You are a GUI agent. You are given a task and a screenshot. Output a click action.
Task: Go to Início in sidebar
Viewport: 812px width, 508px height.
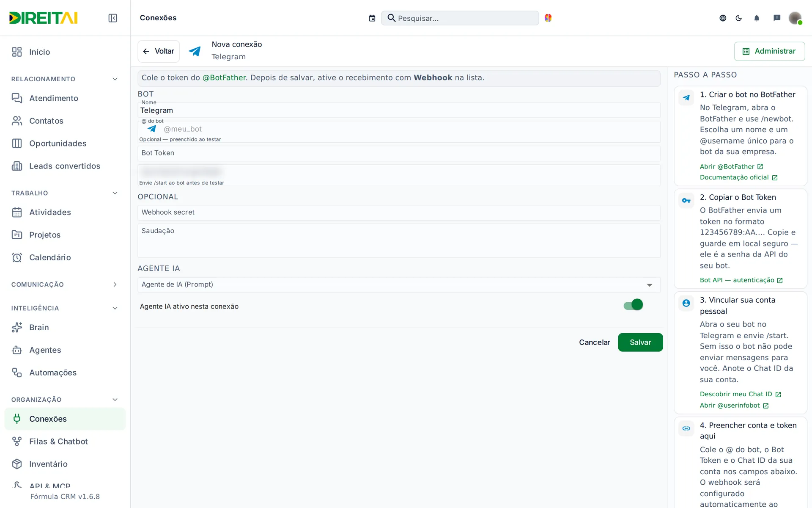(x=65, y=52)
